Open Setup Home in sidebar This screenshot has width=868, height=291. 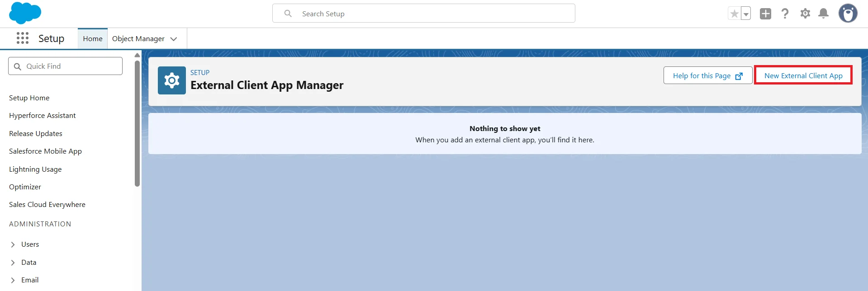[29, 98]
